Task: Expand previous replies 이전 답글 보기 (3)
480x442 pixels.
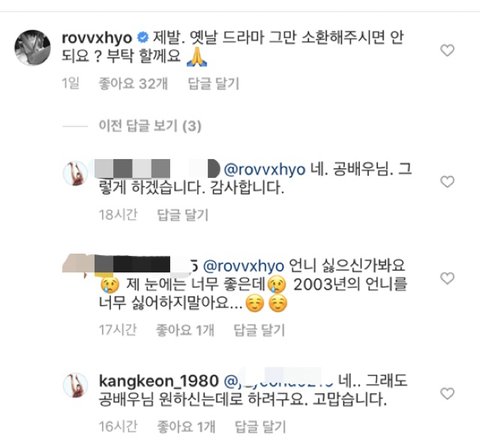Action: pyautogui.click(x=150, y=126)
